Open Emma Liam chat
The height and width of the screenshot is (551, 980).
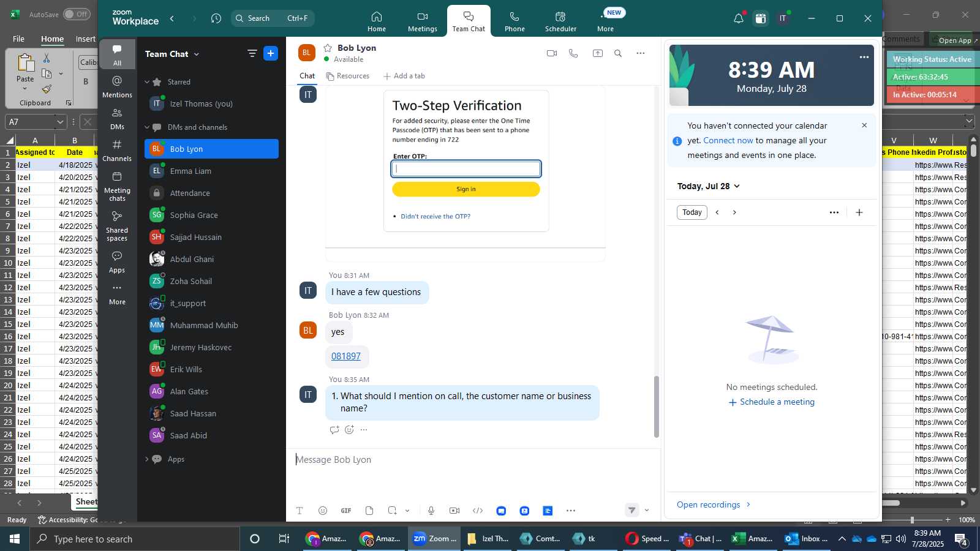[x=211, y=171]
